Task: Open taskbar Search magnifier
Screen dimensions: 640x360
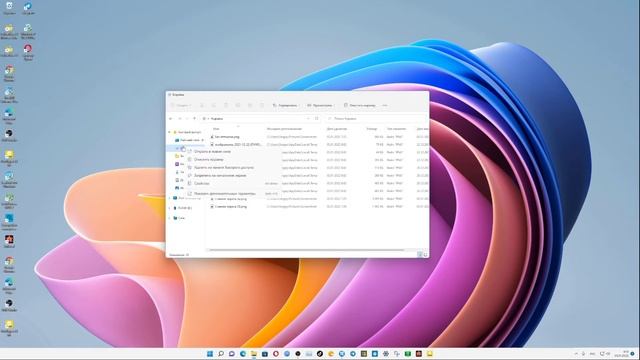Action: [221, 353]
